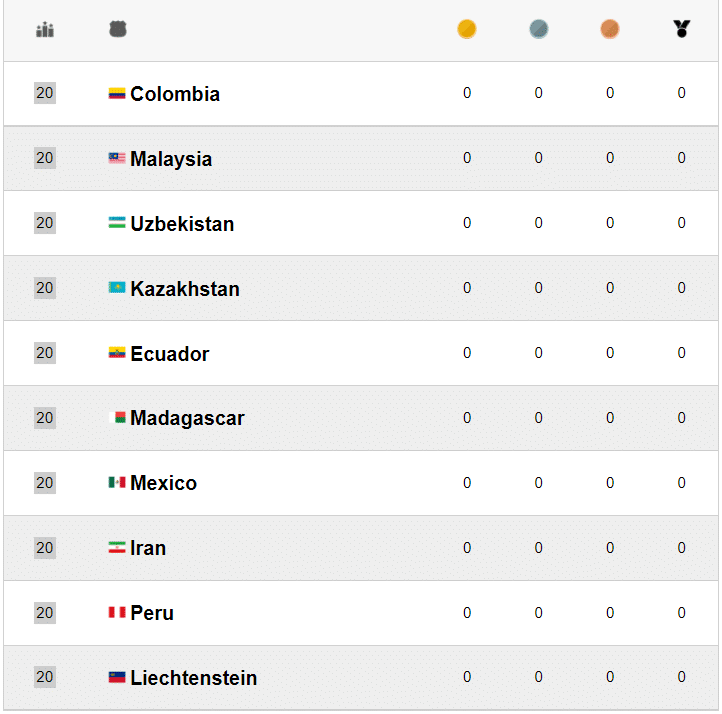722x714 pixels.
Task: Click the rank badge beside Colombia
Action: pyautogui.click(x=45, y=93)
